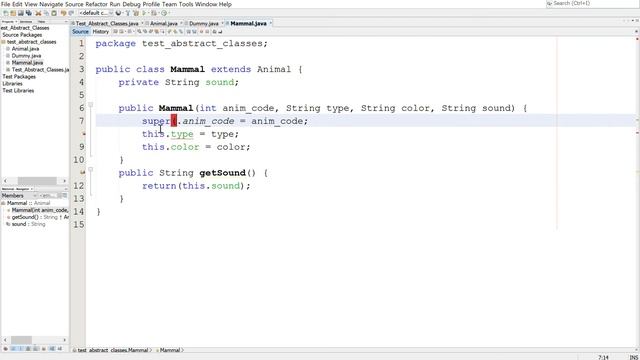Click the Save All toolbar icon

28,13
